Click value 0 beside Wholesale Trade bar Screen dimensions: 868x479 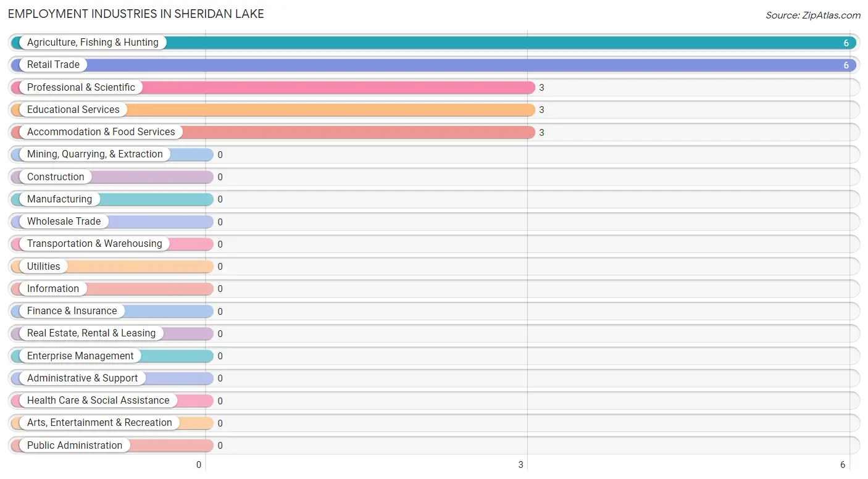click(220, 222)
